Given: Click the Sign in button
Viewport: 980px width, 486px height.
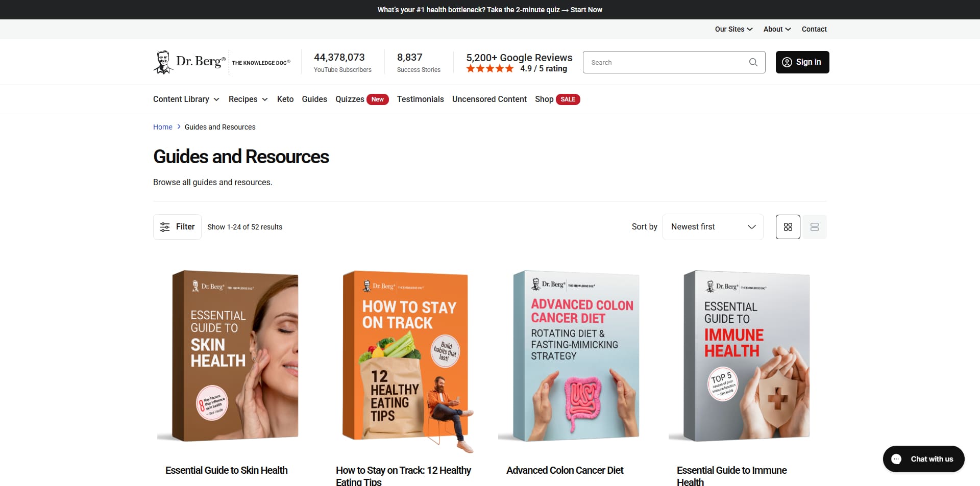Looking at the screenshot, I should point(802,62).
